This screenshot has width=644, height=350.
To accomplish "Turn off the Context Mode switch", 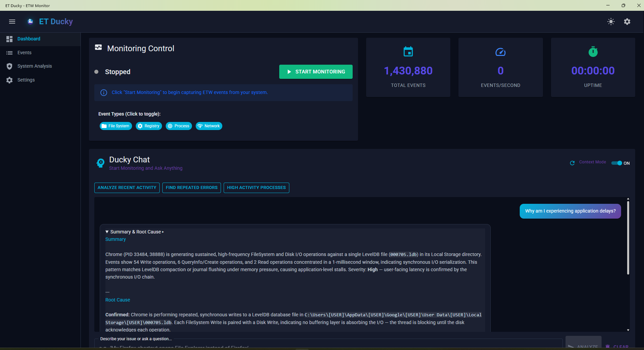I will point(617,163).
